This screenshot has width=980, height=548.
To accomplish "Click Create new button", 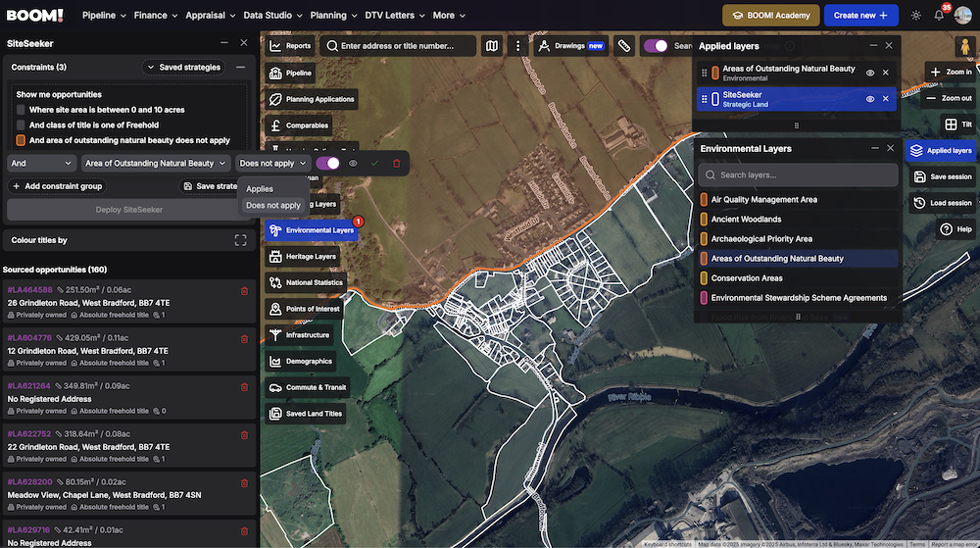I will tap(860, 15).
